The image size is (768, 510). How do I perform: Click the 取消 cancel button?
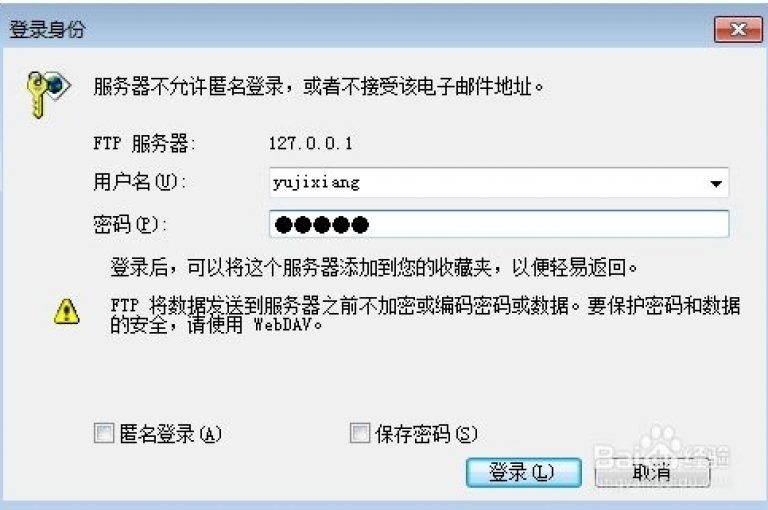click(x=652, y=473)
